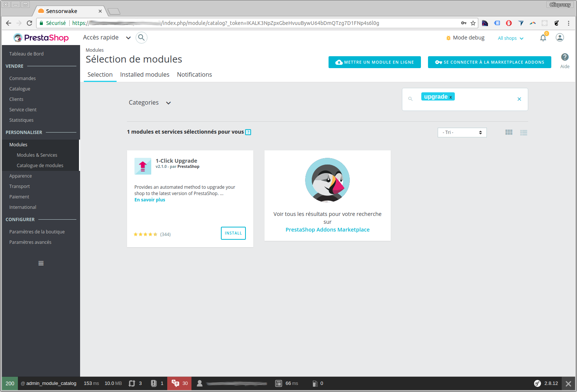
Task: Click the Modules breadcrumb above the title
Action: [95, 50]
